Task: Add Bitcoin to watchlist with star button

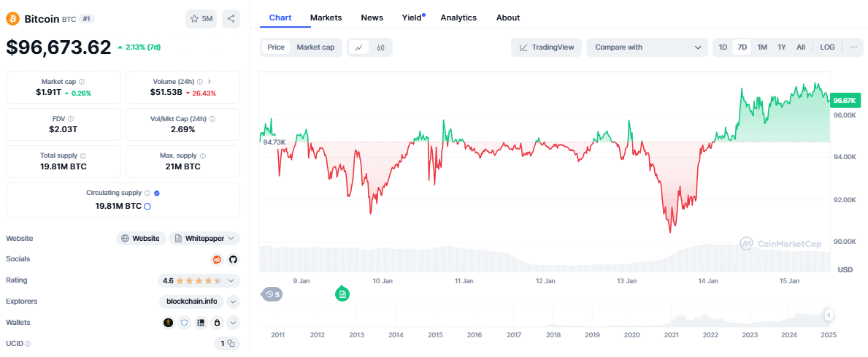Action: tap(201, 19)
